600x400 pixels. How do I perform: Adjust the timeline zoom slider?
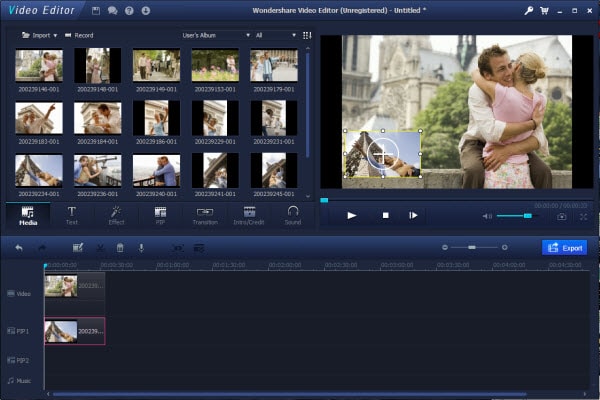(x=471, y=247)
